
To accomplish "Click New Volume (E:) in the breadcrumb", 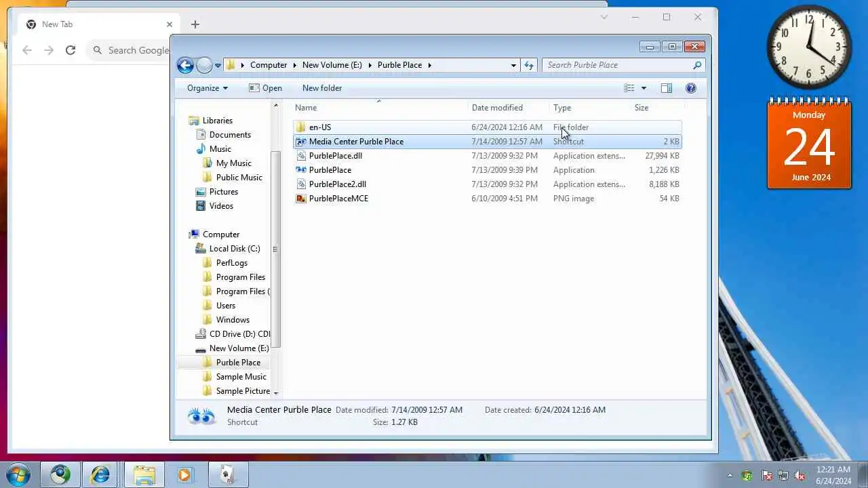I will click(332, 65).
